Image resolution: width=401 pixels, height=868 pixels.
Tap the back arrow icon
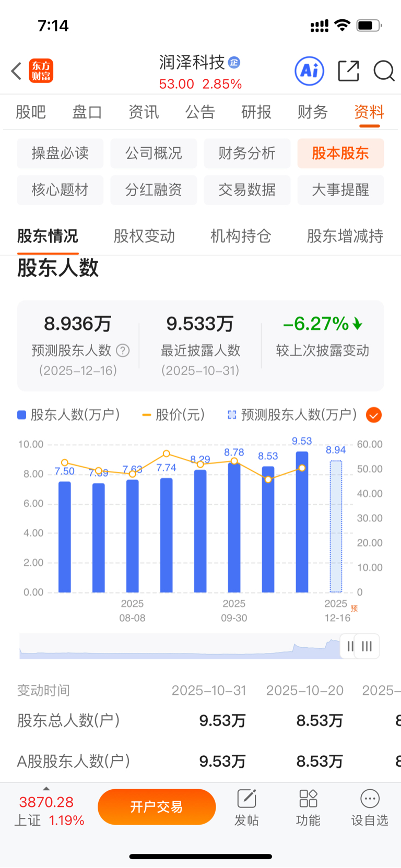click(x=16, y=71)
